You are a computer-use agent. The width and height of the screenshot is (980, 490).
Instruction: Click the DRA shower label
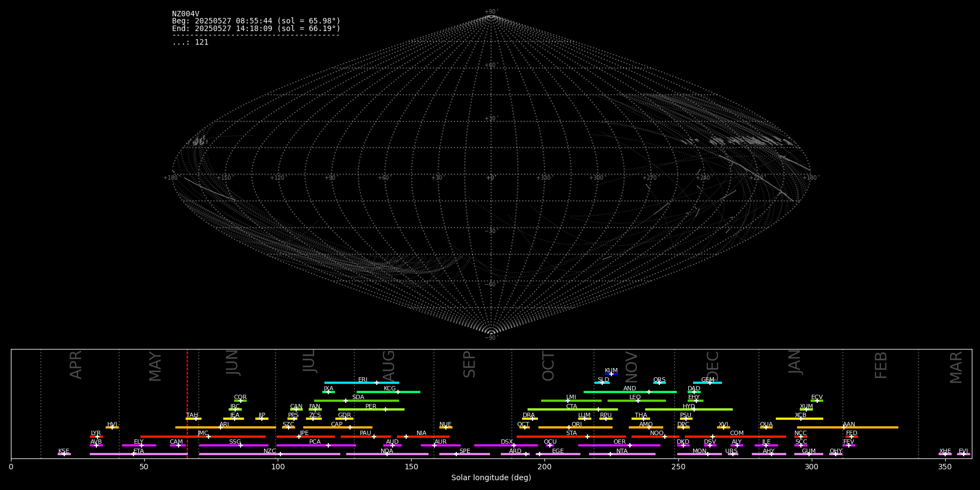pyautogui.click(x=529, y=415)
